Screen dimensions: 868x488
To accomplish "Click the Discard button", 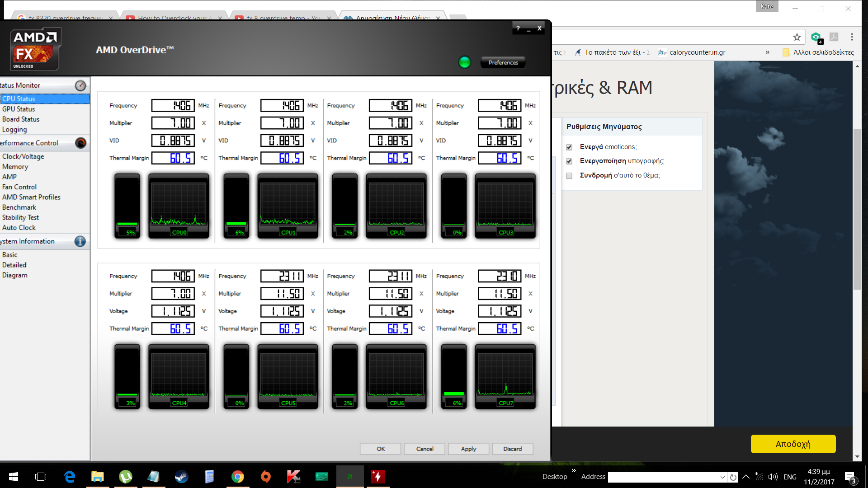I will pyautogui.click(x=513, y=449).
